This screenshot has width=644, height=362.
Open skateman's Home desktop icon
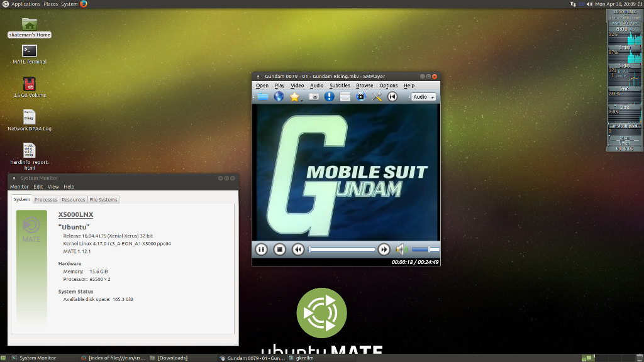[x=29, y=28]
